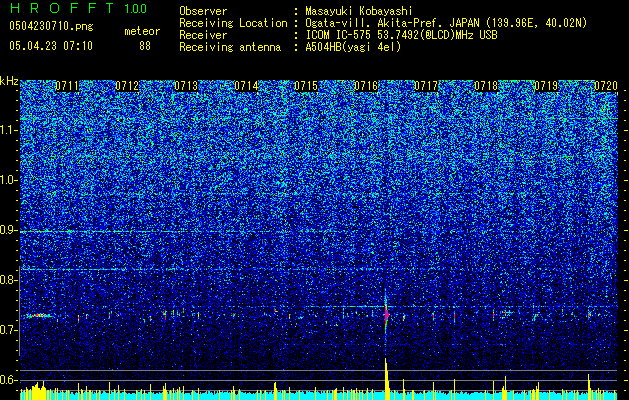The height and width of the screenshot is (400, 629).
Task: Click the long echo trace before 0711
Action: 39,316
